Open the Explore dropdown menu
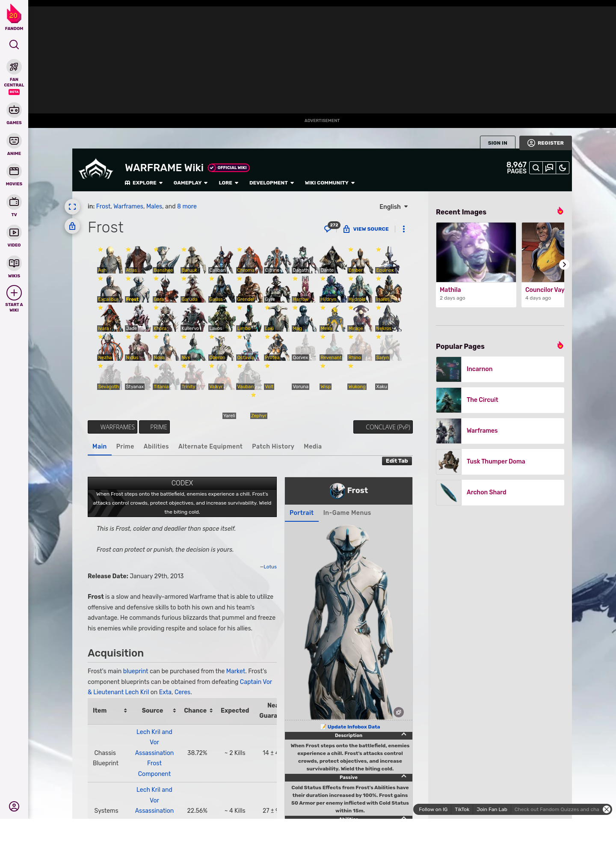The height and width of the screenshot is (856, 616). [144, 183]
